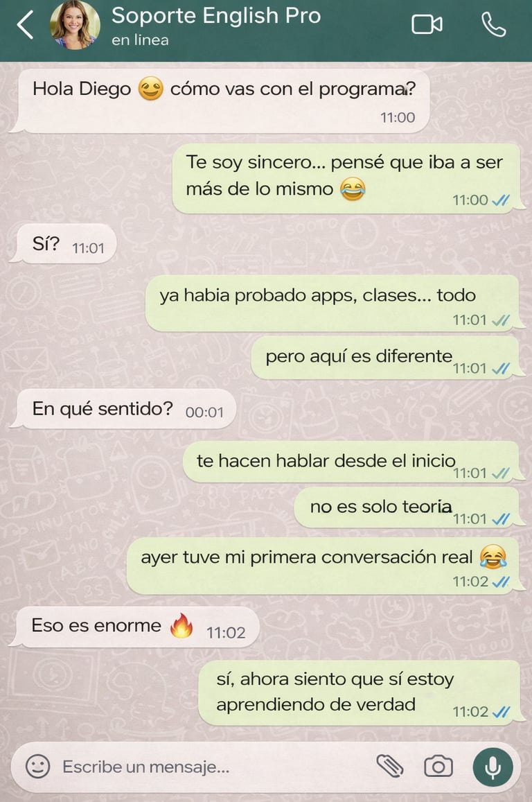Open the Soporte English Pro contact name

click(x=216, y=15)
